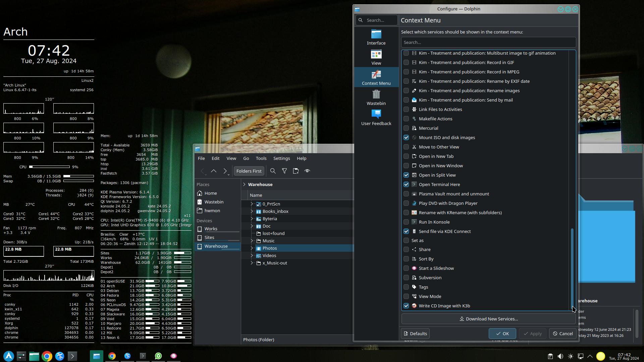644x362 pixels.
Task: Uncheck Mount ISO and disk images
Action: pos(406,137)
